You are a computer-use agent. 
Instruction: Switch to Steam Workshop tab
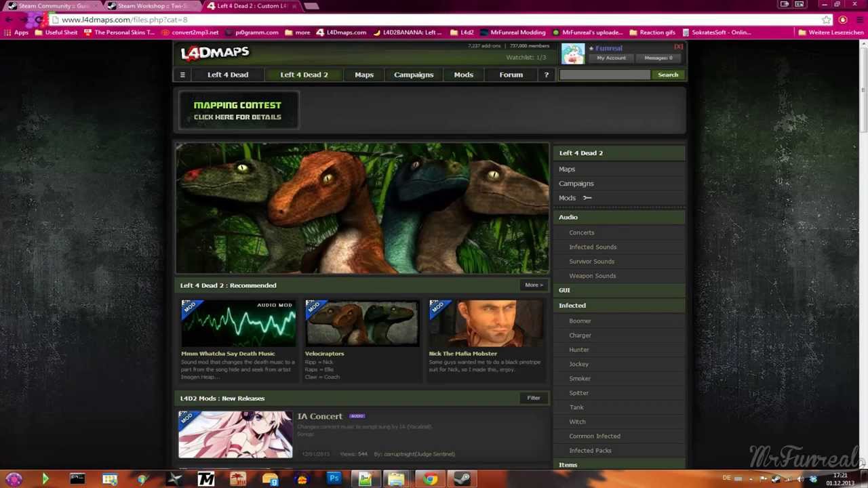[151, 6]
